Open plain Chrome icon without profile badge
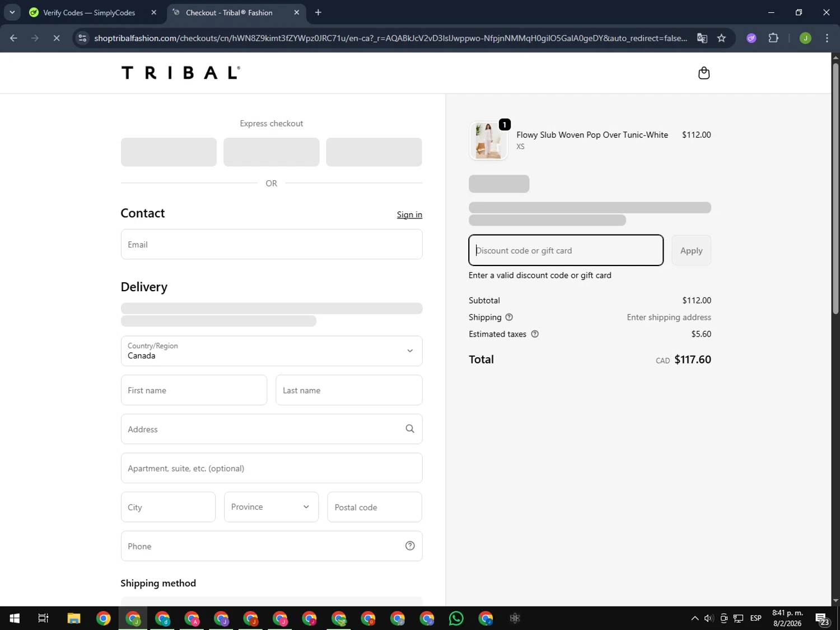Image resolution: width=840 pixels, height=630 pixels. (104, 618)
